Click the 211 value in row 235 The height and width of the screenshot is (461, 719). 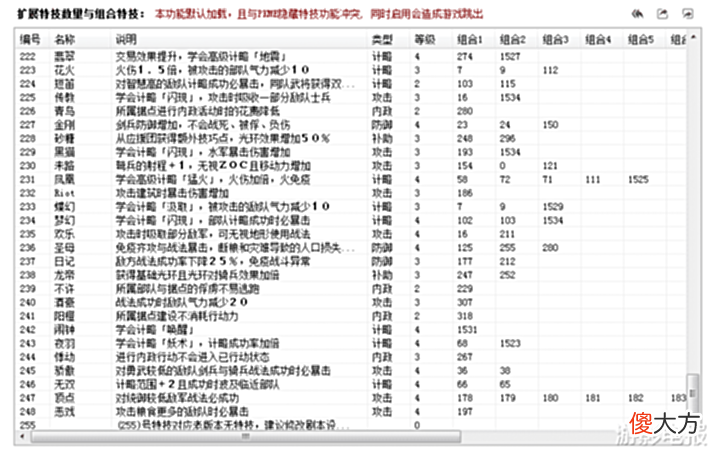[507, 234]
